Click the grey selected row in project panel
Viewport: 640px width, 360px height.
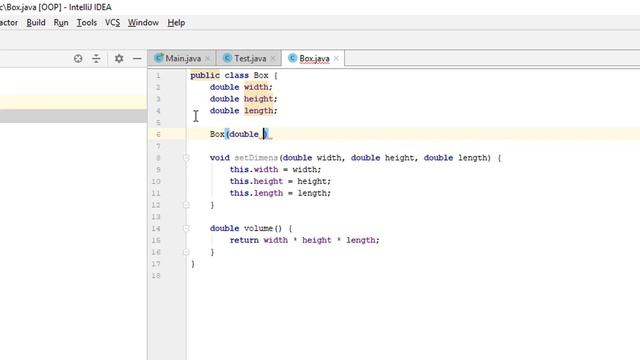pyautogui.click(x=73, y=116)
